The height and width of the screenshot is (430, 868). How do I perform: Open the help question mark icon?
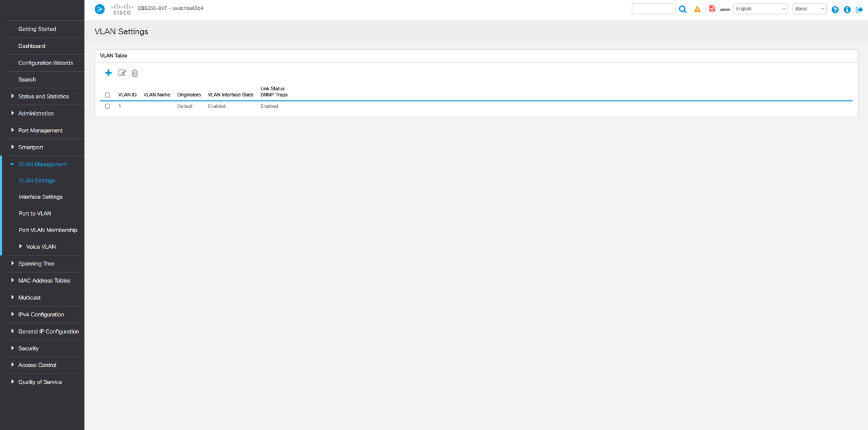(835, 9)
